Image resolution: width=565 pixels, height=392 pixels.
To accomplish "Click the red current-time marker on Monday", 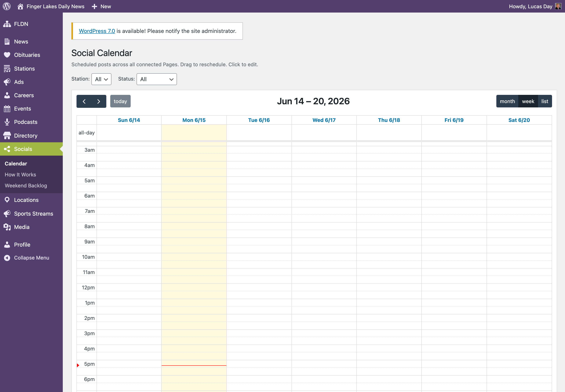I will click(x=194, y=366).
